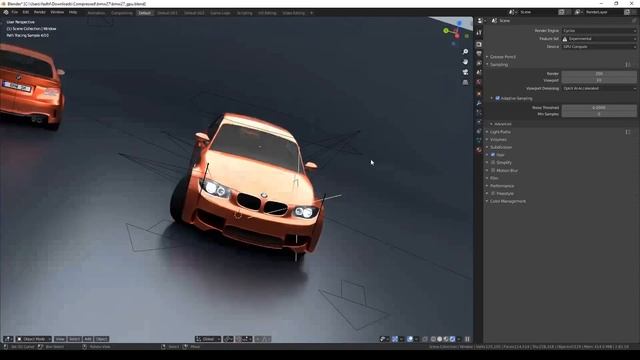Select rendered viewport shading
Image resolution: width=640 pixels, height=360 pixels.
pyautogui.click(x=452, y=339)
